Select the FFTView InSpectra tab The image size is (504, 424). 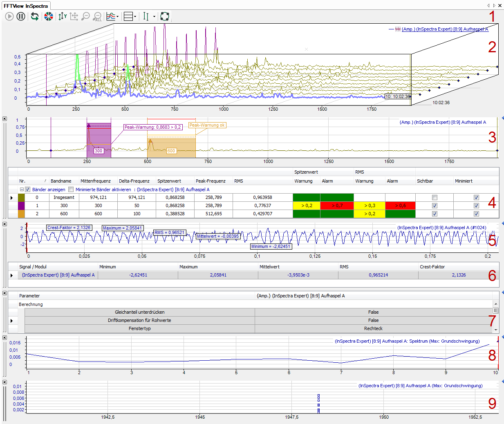26,6
